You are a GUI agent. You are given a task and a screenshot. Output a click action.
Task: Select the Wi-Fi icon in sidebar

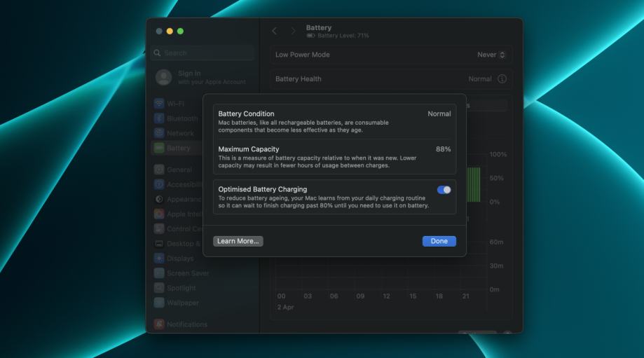tap(159, 104)
